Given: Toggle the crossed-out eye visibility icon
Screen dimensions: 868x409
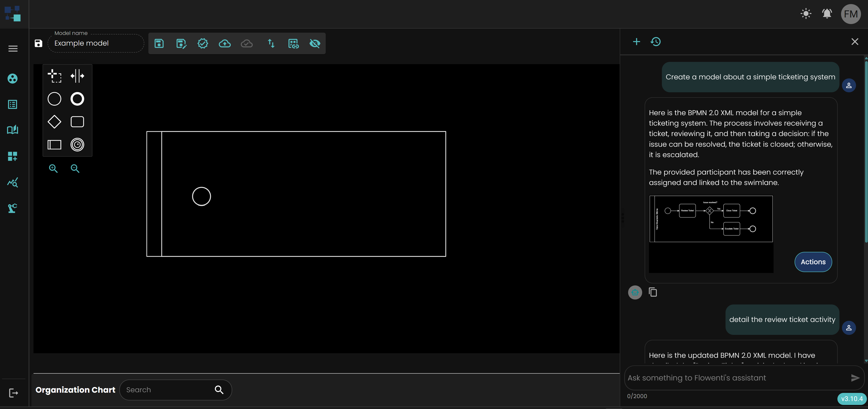Looking at the screenshot, I should pyautogui.click(x=315, y=43).
